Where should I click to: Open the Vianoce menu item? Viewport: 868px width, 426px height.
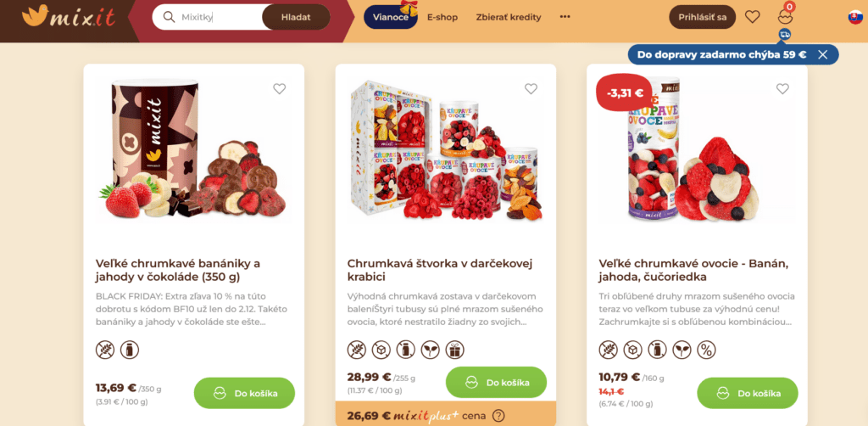click(391, 17)
